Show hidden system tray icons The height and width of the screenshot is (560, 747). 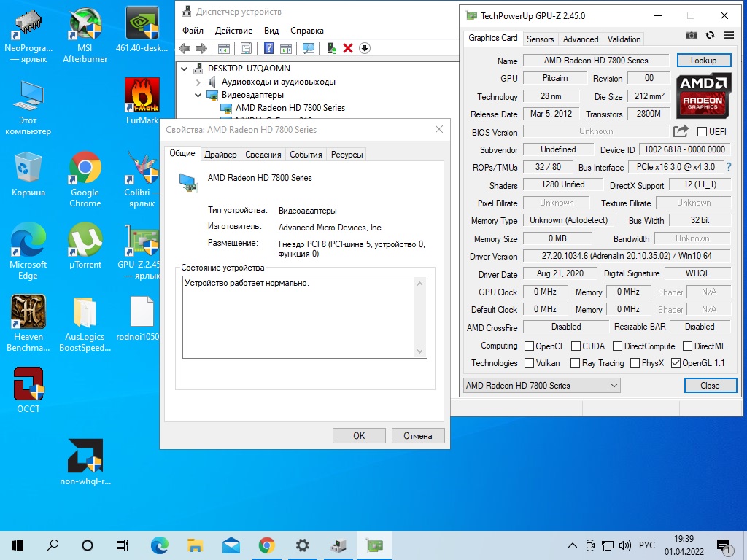(x=573, y=545)
